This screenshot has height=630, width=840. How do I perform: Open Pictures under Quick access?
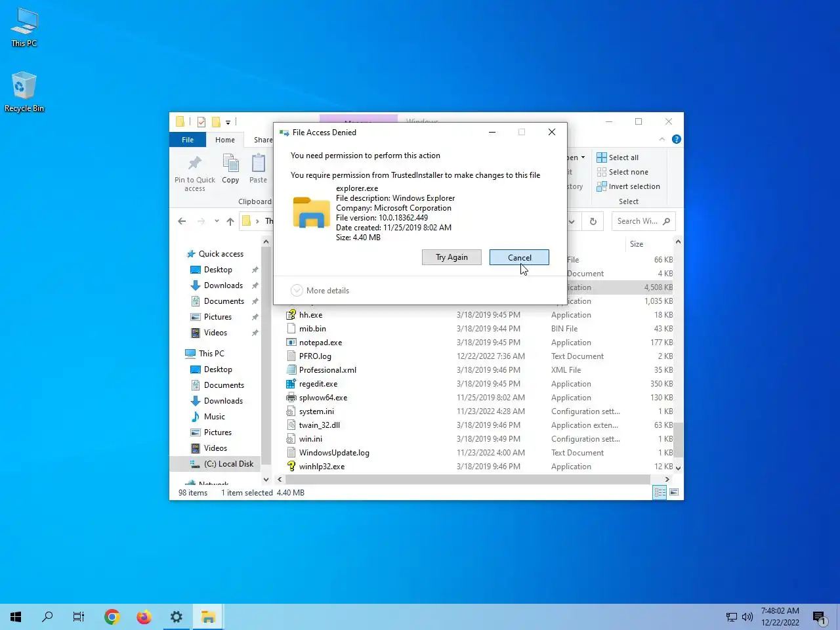coord(217,317)
